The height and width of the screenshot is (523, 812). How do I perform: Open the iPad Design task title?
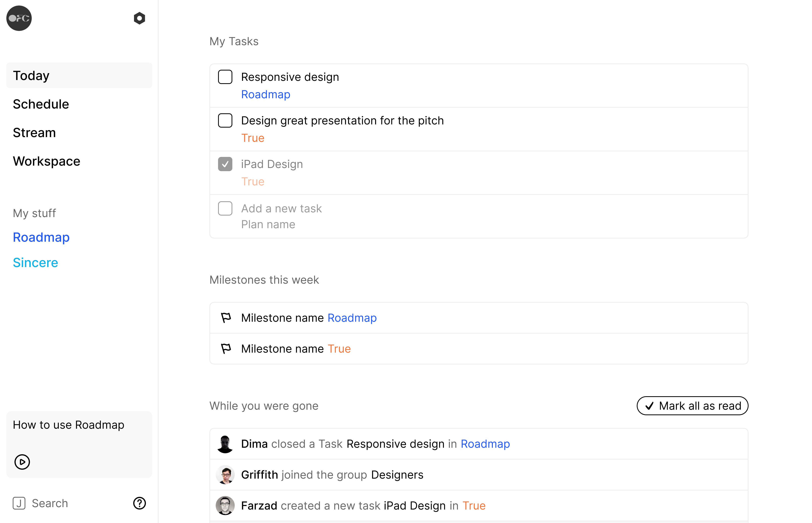[272, 164]
